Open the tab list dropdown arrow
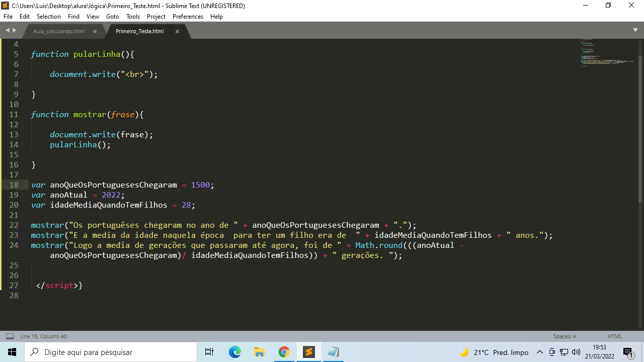 click(635, 30)
